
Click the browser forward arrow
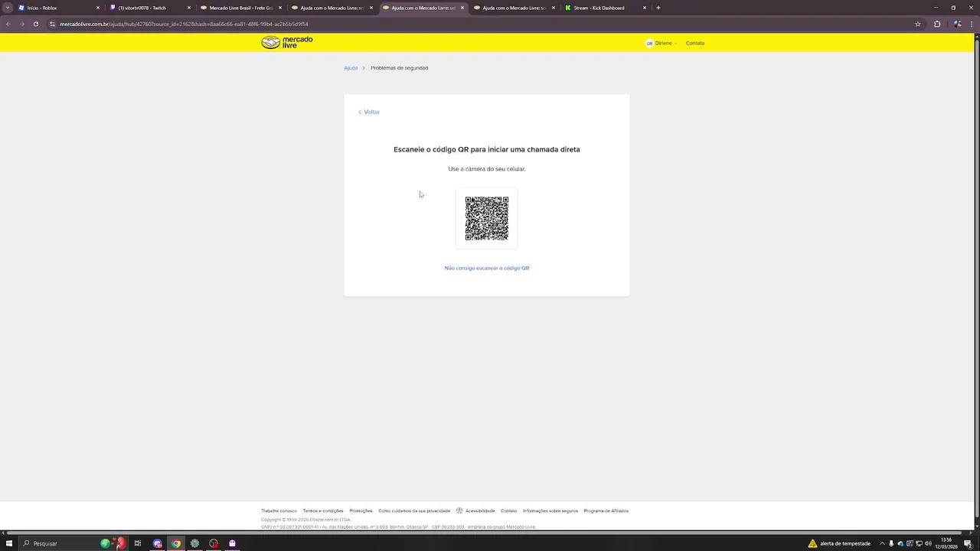click(22, 24)
